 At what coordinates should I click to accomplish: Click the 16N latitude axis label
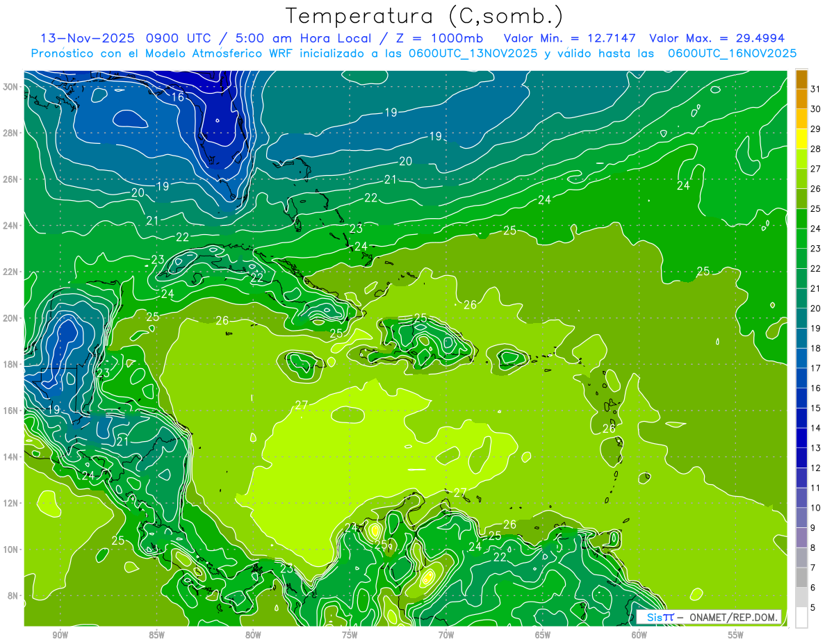10,411
